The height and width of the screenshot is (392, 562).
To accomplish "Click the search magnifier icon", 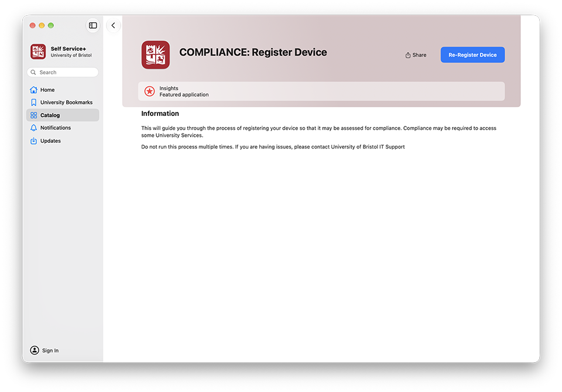I will (x=33, y=73).
